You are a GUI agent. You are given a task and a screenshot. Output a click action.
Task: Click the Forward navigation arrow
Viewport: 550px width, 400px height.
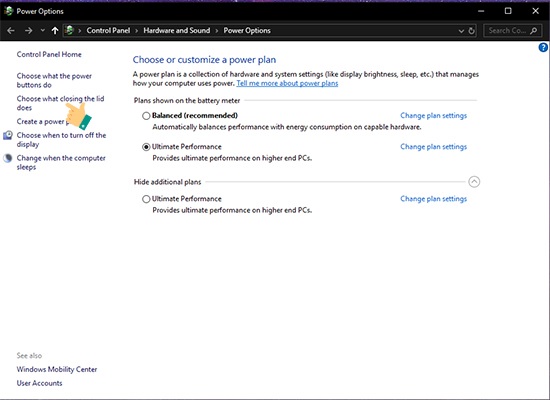28,31
